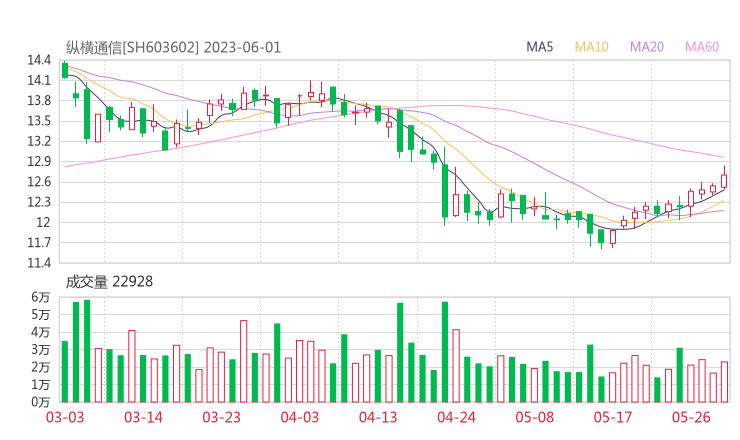
Task: Click the 13.2 price axis label
Action: tap(39, 141)
